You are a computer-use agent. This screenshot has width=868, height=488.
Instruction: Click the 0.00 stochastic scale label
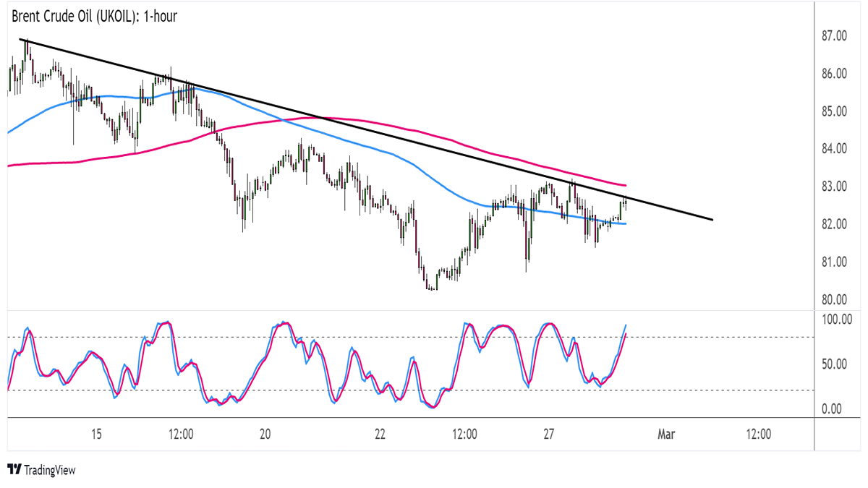point(833,408)
